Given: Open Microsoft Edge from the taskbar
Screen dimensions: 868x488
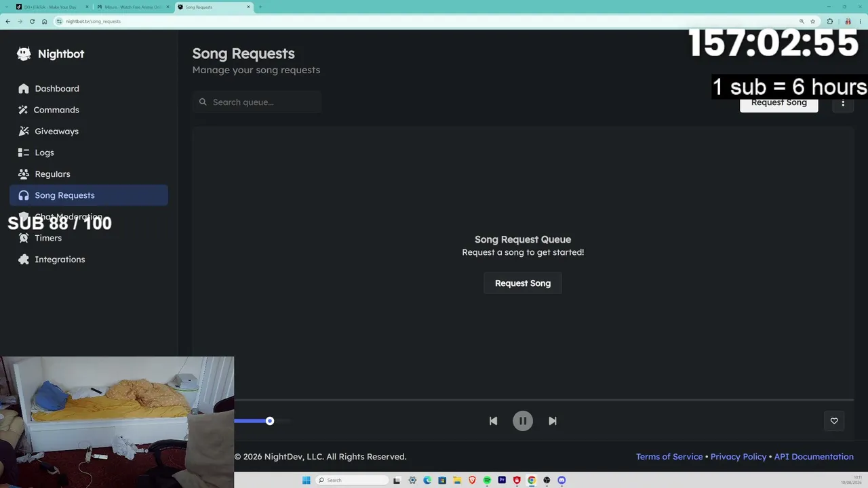Looking at the screenshot, I should [427, 481].
